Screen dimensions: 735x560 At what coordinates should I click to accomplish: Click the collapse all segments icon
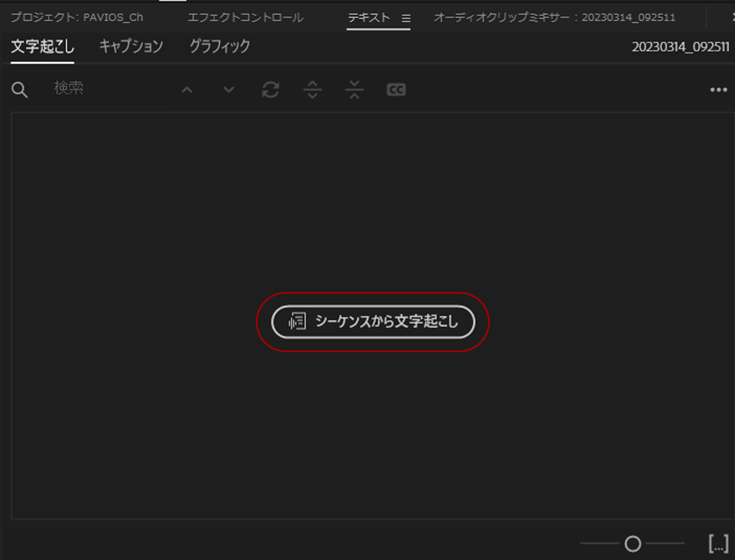point(354,89)
